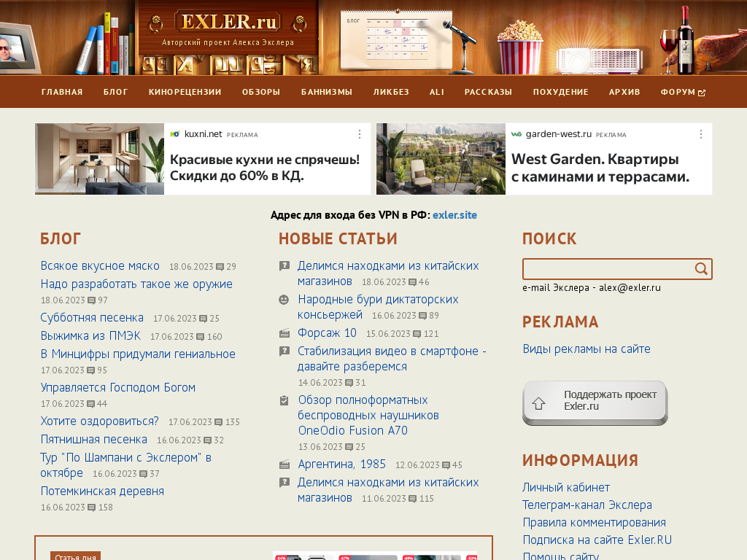Click the question icon beside Стабилизация видео article
Viewport: 747px width, 560px height.
pos(285,351)
